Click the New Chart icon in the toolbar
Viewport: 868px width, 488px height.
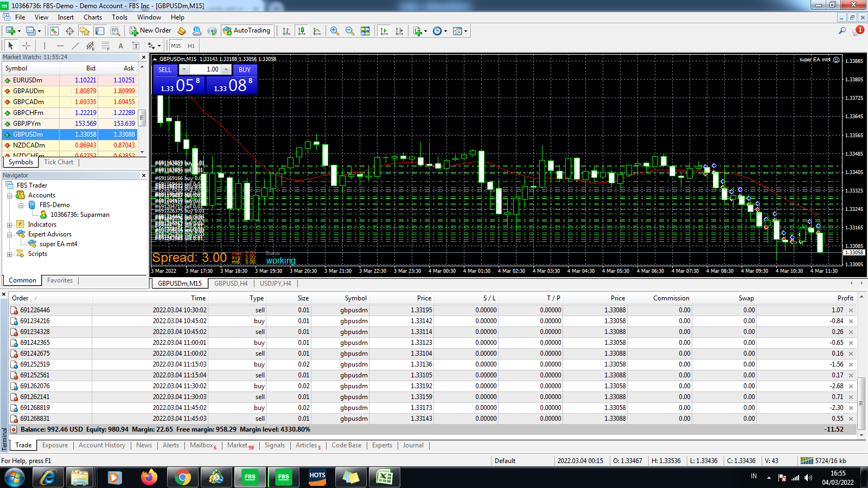(10, 31)
